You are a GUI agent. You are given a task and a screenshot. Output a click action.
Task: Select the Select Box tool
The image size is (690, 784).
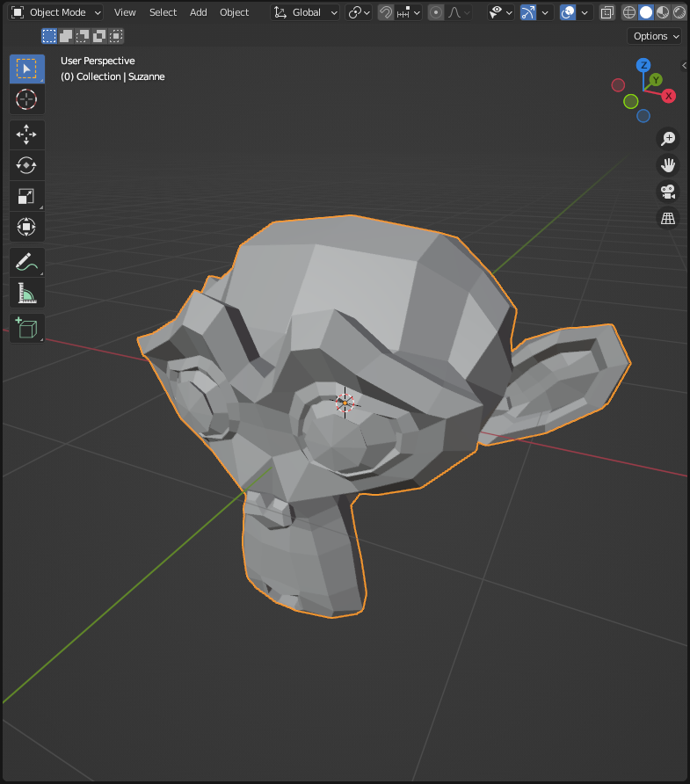click(x=27, y=69)
